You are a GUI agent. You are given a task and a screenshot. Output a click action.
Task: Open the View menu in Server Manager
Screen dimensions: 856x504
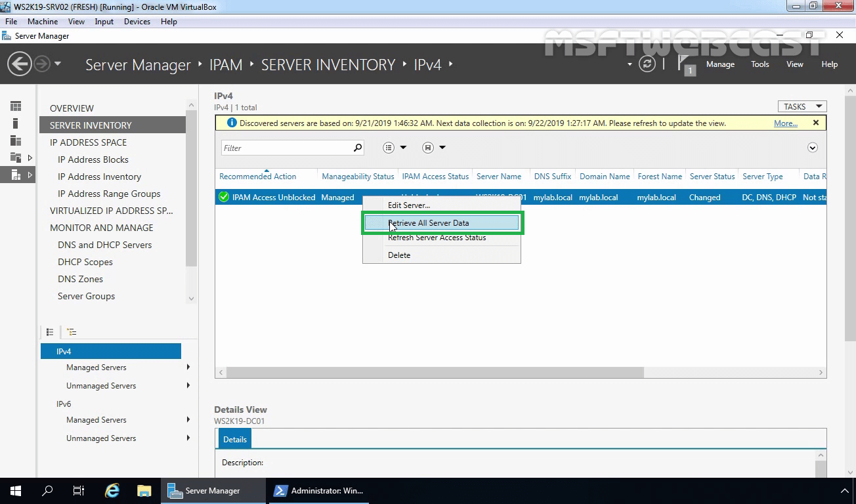click(795, 64)
